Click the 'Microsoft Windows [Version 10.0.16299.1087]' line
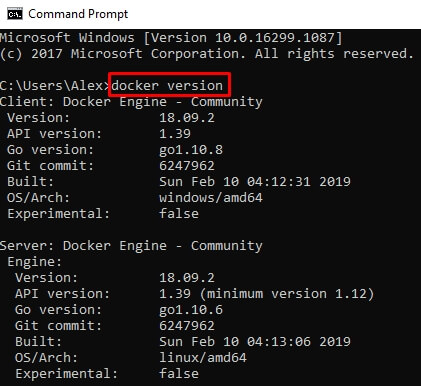 pos(171,38)
